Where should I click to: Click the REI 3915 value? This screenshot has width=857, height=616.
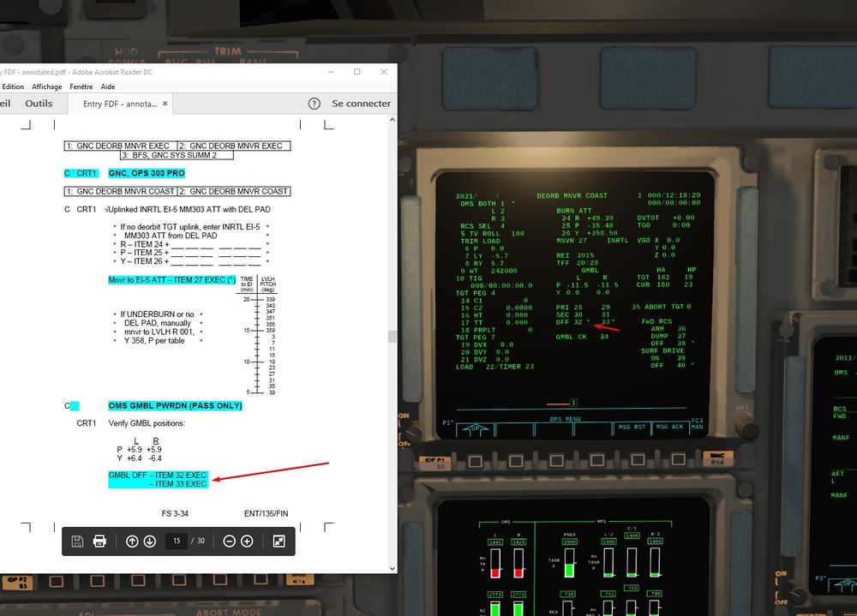tap(575, 255)
